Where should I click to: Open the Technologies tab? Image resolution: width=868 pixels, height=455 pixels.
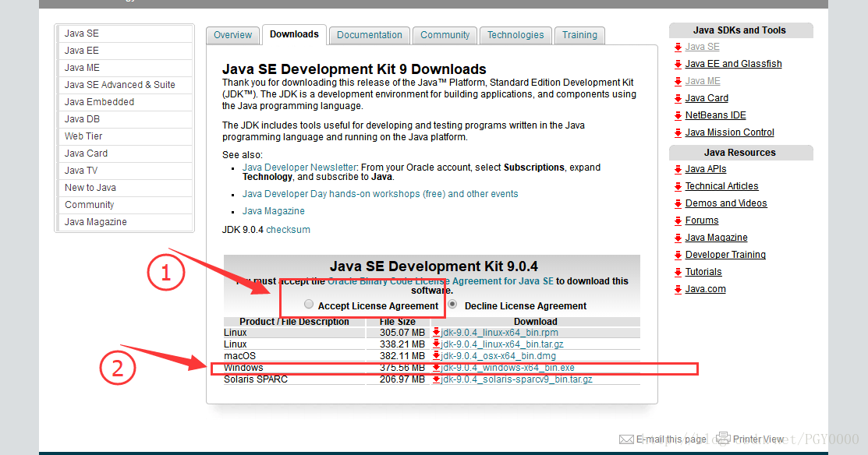pos(515,35)
